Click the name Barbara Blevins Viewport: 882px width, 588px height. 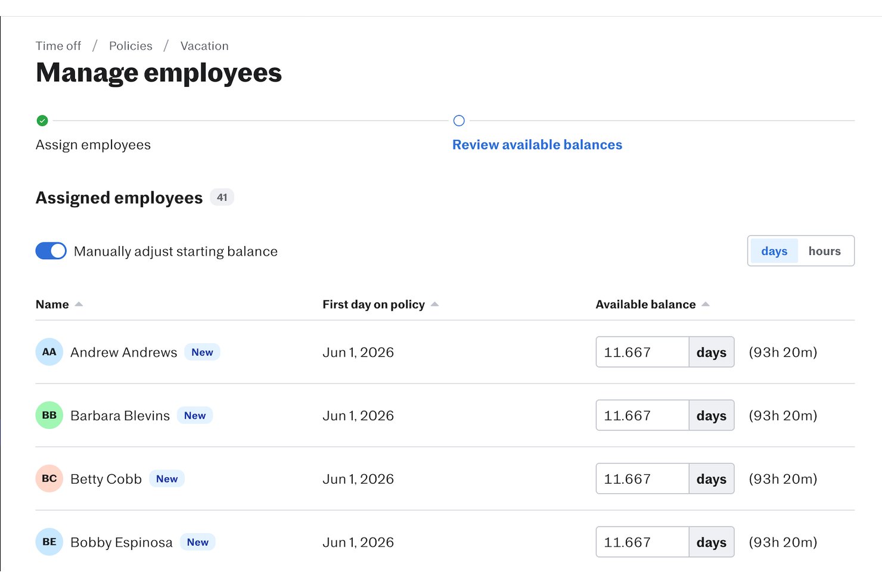(x=120, y=415)
